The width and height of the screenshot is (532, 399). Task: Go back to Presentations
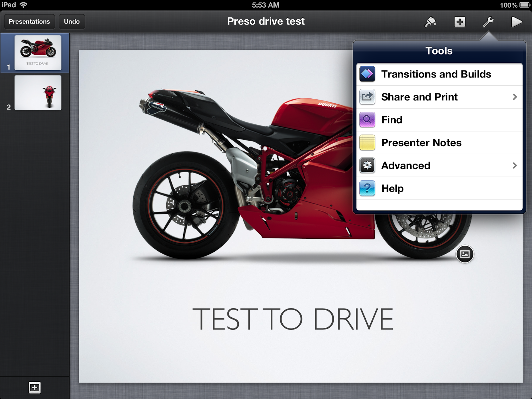pyautogui.click(x=29, y=22)
